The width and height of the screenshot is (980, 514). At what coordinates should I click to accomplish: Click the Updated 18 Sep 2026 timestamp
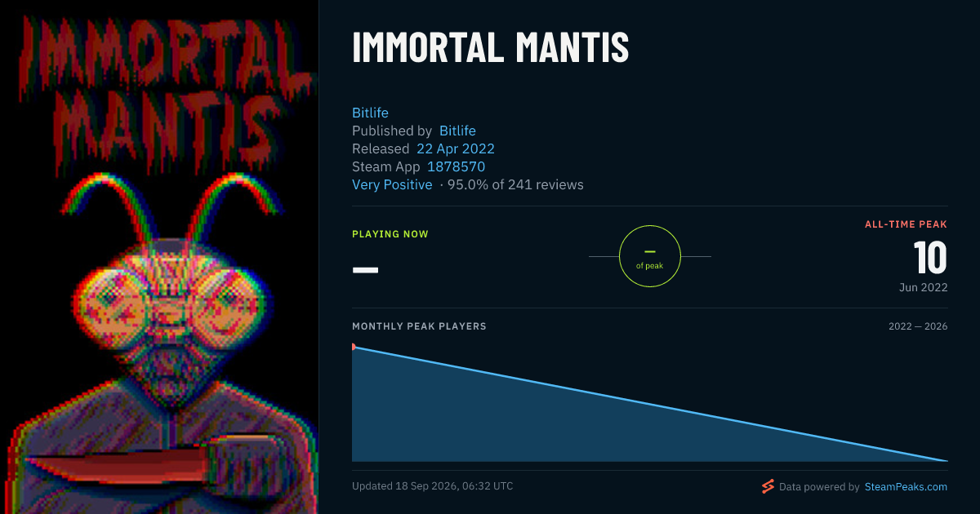pyautogui.click(x=433, y=486)
